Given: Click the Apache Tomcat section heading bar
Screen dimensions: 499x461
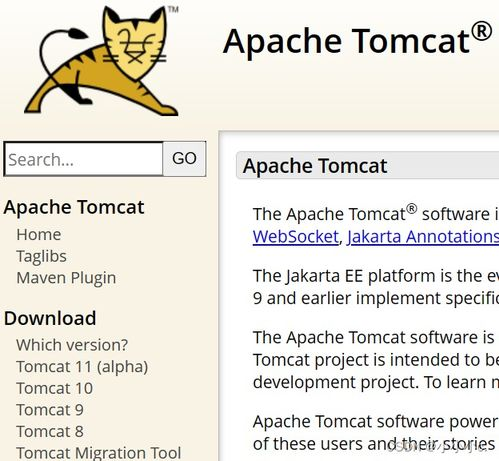Looking at the screenshot, I should (x=367, y=166).
